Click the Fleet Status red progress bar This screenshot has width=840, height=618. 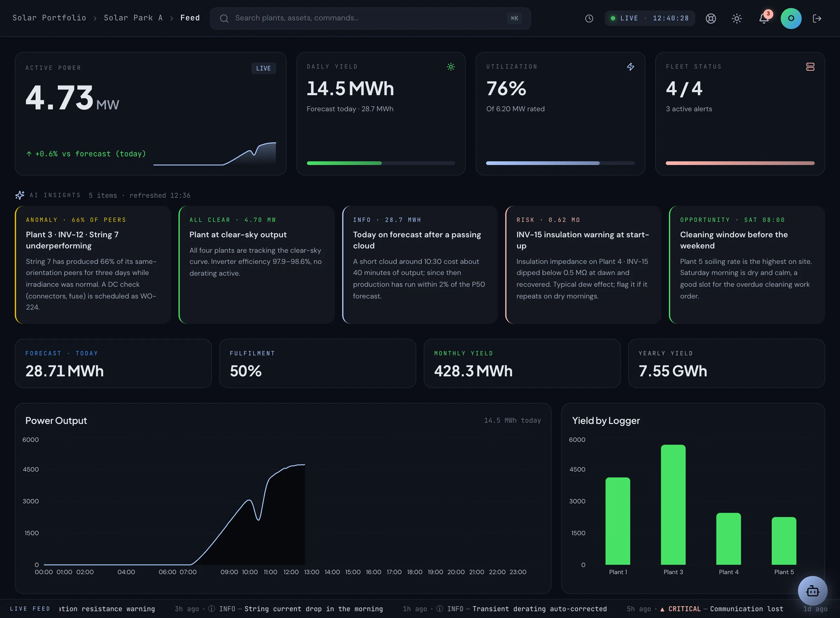pos(740,163)
